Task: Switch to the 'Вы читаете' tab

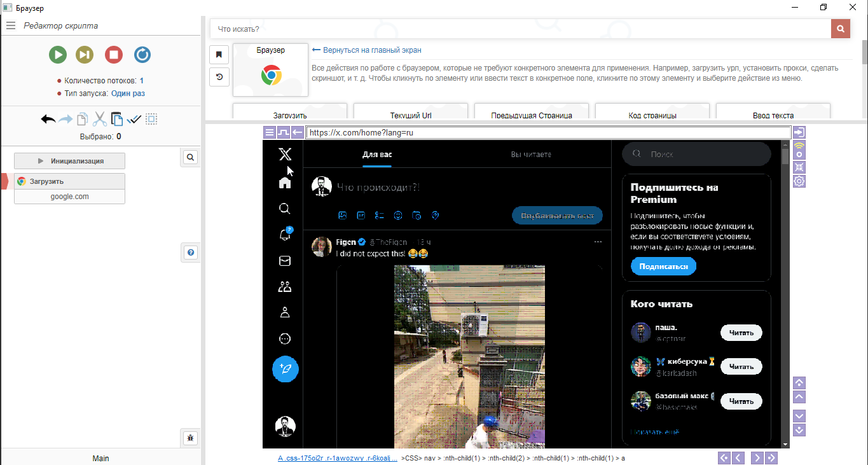Action: point(530,155)
